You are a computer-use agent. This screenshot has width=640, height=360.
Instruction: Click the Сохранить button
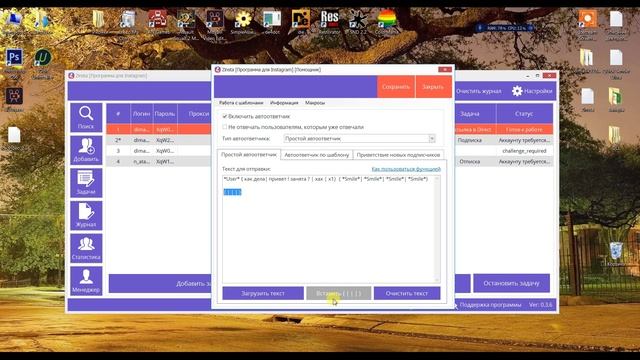coord(396,87)
